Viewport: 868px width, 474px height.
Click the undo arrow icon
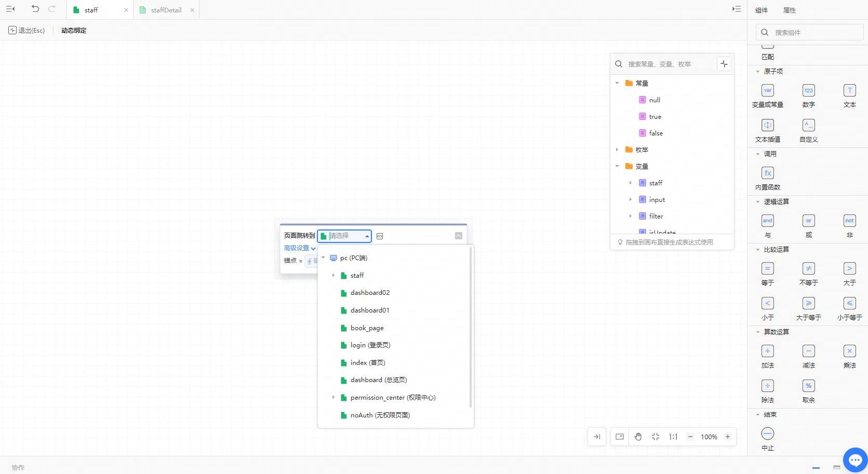click(x=35, y=9)
